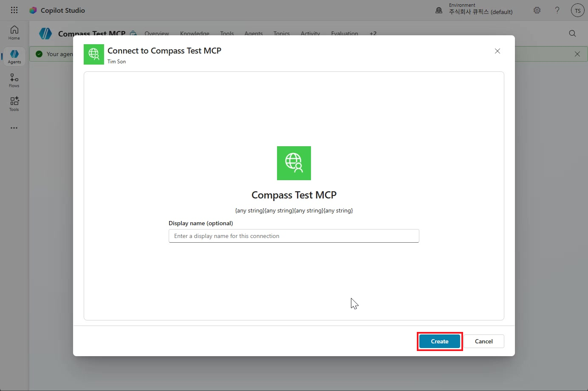Click the 'Tim Son' publisher text
This screenshot has height=391, width=588.
(x=116, y=62)
